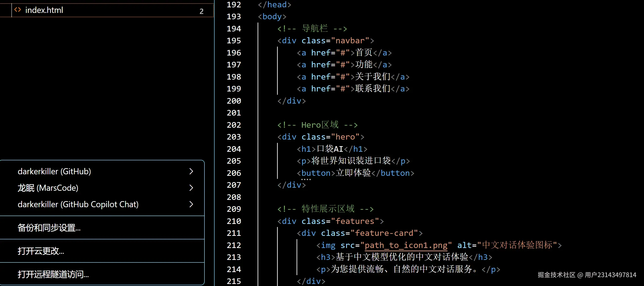
Task: Switch to the index.html tab
Action: pos(44,10)
